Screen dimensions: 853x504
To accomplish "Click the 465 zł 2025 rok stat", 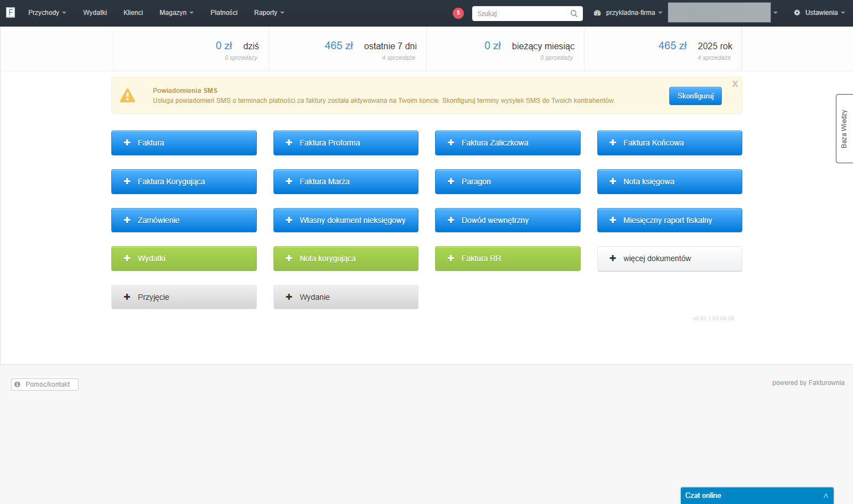I will 695,49.
